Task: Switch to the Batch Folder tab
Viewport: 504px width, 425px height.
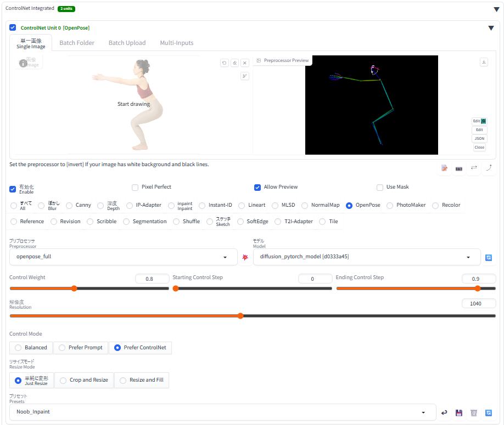Action: point(77,43)
